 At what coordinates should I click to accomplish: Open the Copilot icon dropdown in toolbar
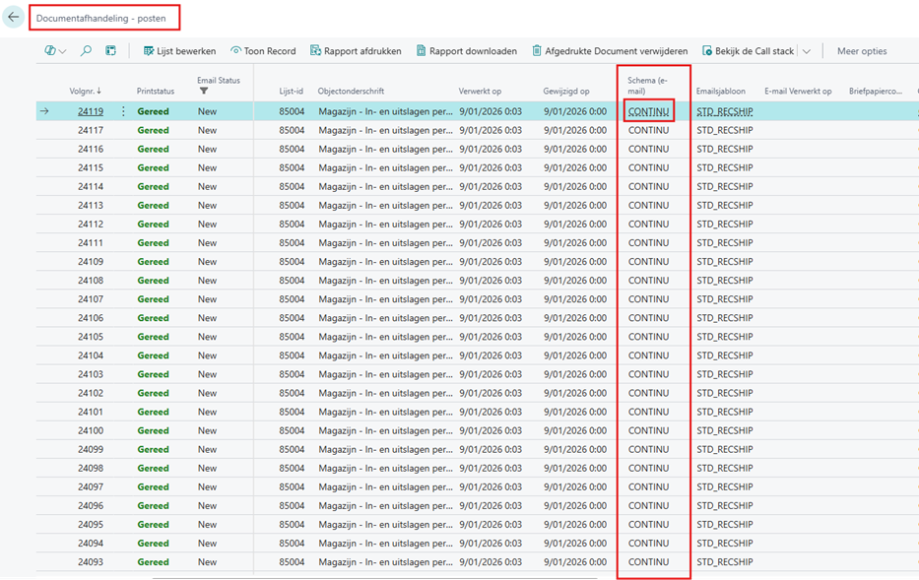(55, 51)
